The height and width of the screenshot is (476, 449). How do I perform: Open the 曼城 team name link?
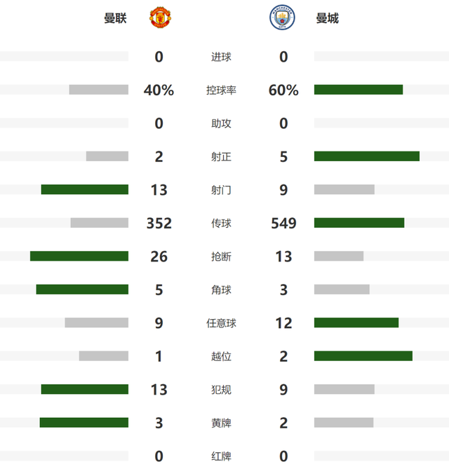pos(327,18)
